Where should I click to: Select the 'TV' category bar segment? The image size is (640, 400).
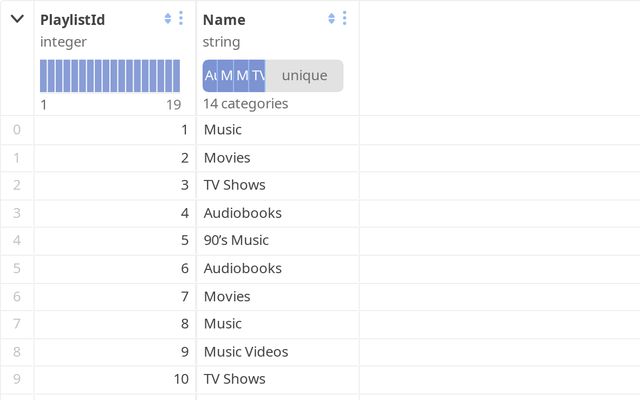(258, 76)
